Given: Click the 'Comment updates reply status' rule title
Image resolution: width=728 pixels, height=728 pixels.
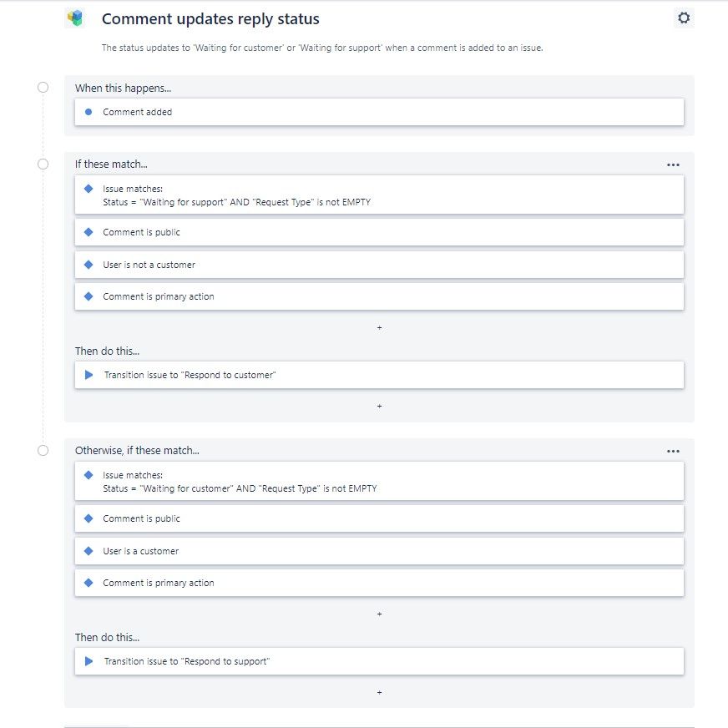Looking at the screenshot, I should pyautogui.click(x=210, y=18).
